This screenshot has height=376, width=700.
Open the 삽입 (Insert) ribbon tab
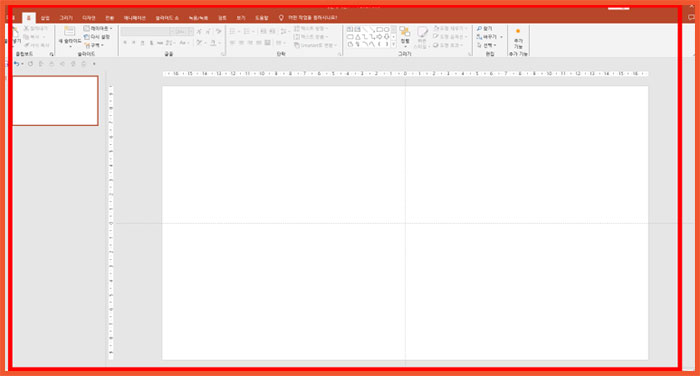click(x=45, y=18)
